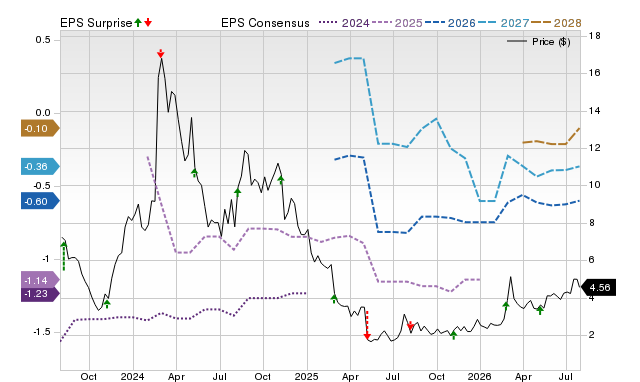The width and height of the screenshot is (640, 382).
Task: Click the red surprise arrow with long dotted stem
Action: tap(367, 325)
